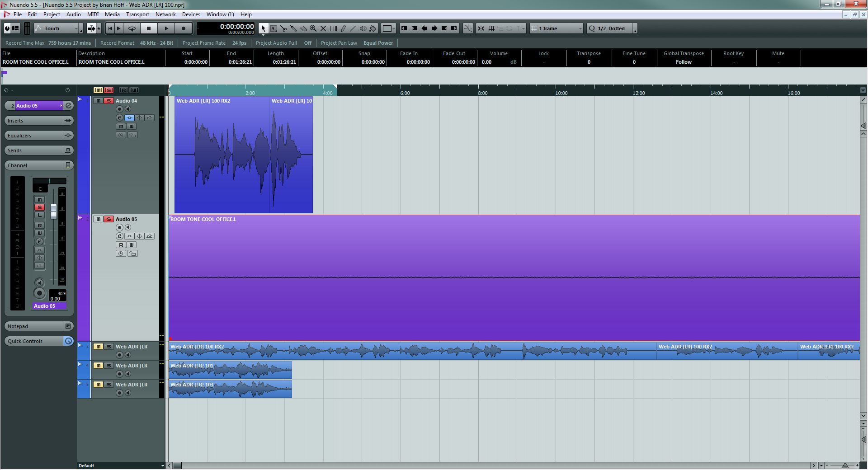The height and width of the screenshot is (470, 868).
Task: Open Audio 05 edit channel settings in inspector
Action: pos(69,106)
